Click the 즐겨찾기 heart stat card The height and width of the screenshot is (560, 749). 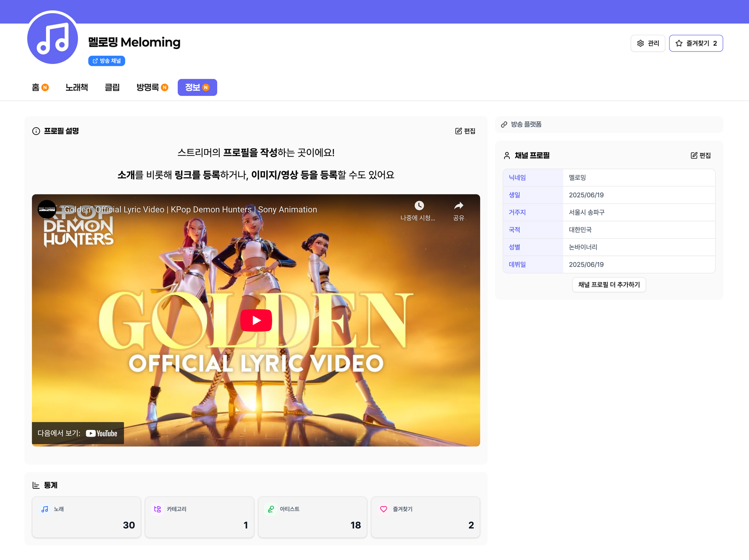[x=425, y=517]
